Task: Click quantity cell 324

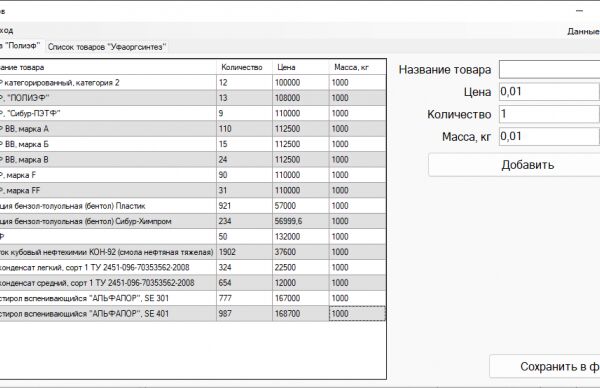Action: pyautogui.click(x=244, y=267)
